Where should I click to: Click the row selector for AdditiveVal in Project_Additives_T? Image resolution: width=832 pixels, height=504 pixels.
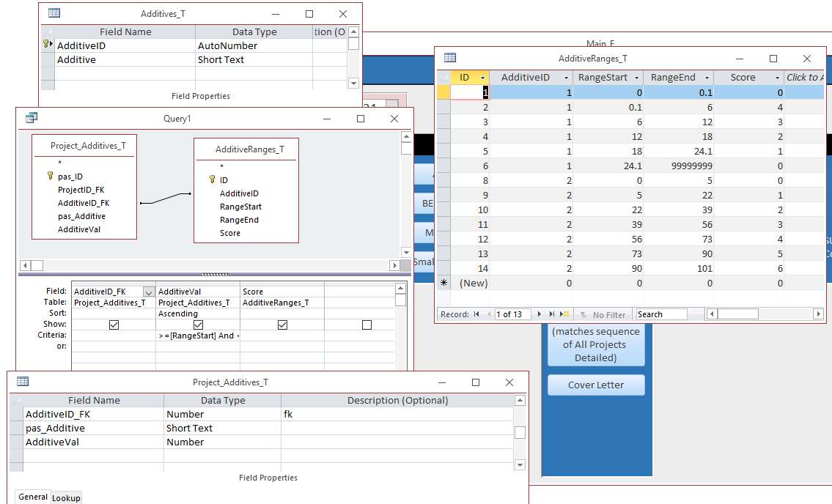tap(16, 442)
